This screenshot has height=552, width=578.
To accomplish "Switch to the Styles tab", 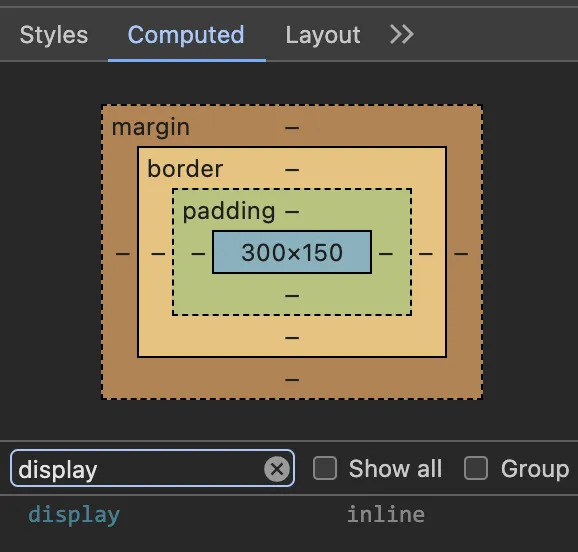I will click(54, 35).
